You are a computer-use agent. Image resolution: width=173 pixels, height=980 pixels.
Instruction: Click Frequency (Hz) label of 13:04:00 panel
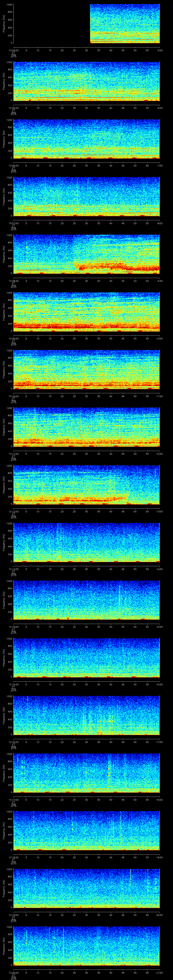click(4, 24)
